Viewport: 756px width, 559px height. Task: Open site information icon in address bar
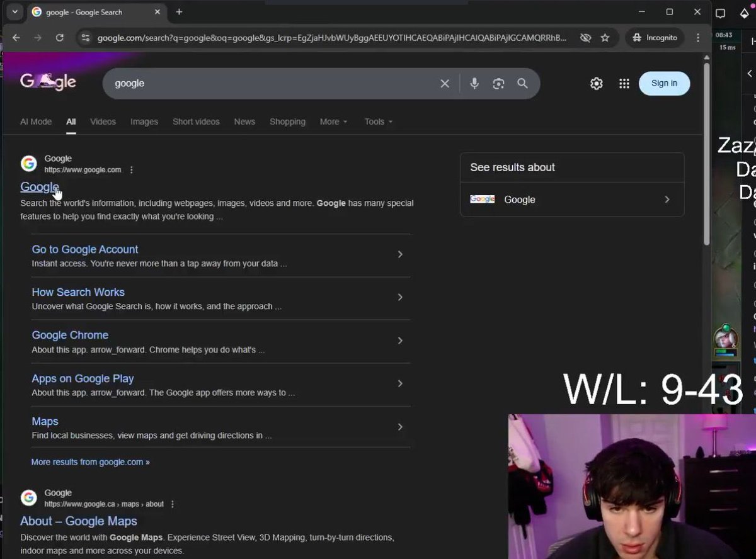(x=85, y=38)
